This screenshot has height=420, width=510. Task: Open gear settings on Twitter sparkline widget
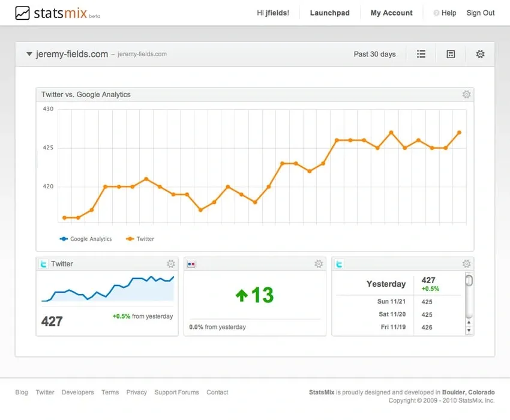(171, 264)
